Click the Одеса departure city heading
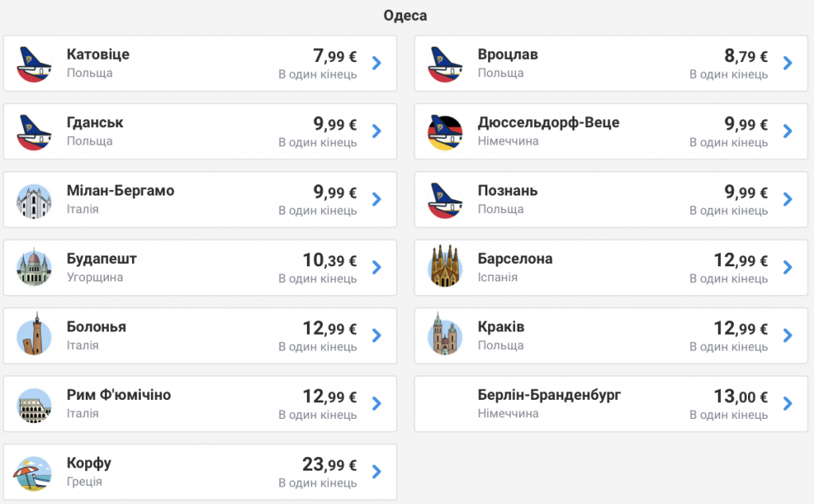 (x=405, y=16)
